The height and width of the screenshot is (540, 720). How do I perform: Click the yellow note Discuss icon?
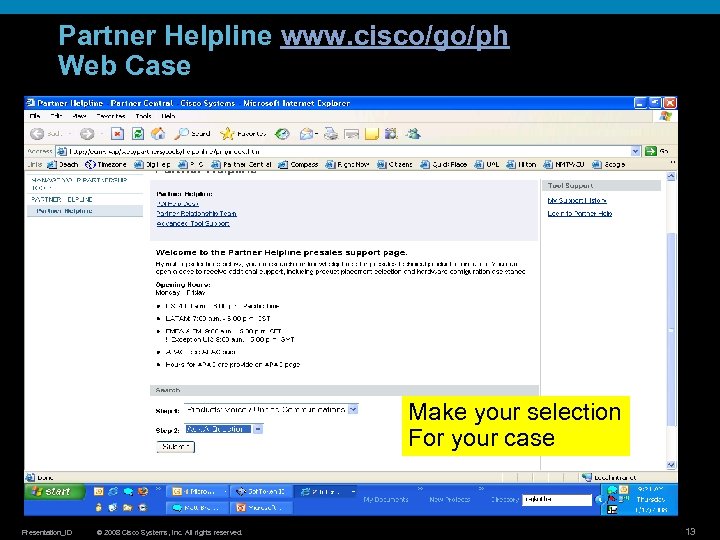pos(372,134)
